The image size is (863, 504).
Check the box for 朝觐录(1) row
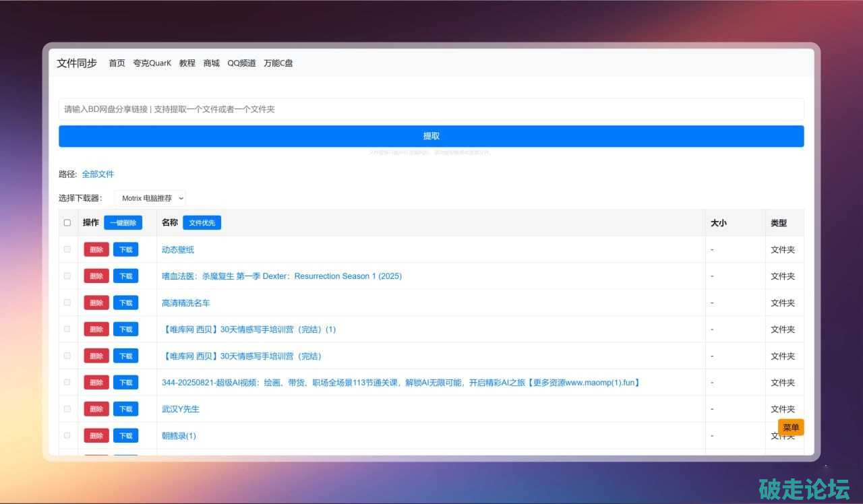67,435
